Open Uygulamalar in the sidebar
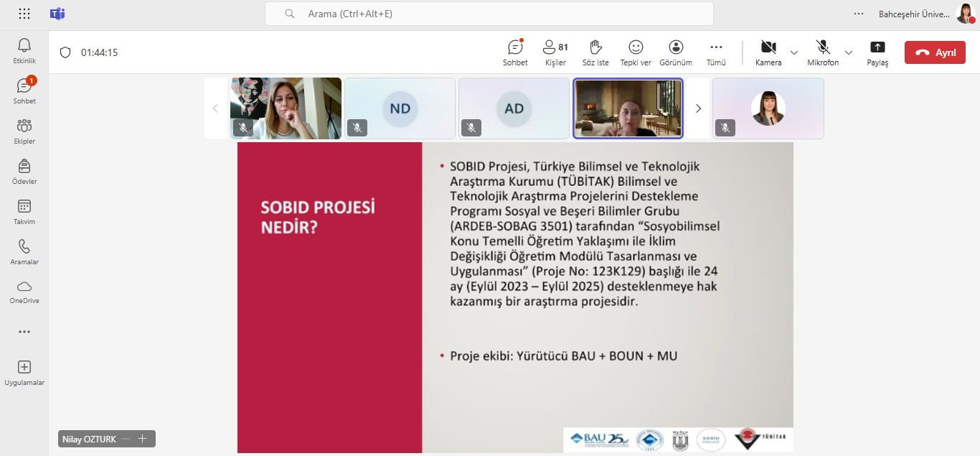Image resolution: width=980 pixels, height=456 pixels. pyautogui.click(x=24, y=373)
